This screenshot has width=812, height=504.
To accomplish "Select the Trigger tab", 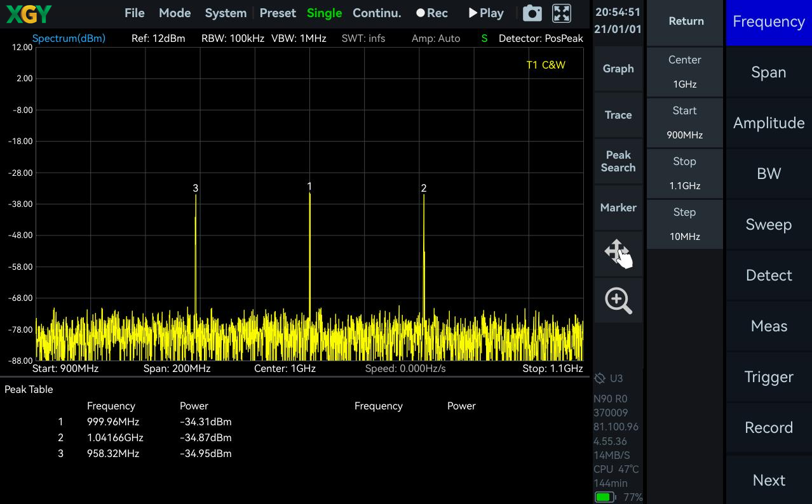I will [x=769, y=377].
